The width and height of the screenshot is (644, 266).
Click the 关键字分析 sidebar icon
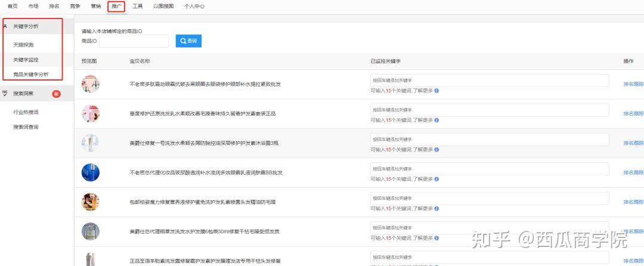point(5,26)
